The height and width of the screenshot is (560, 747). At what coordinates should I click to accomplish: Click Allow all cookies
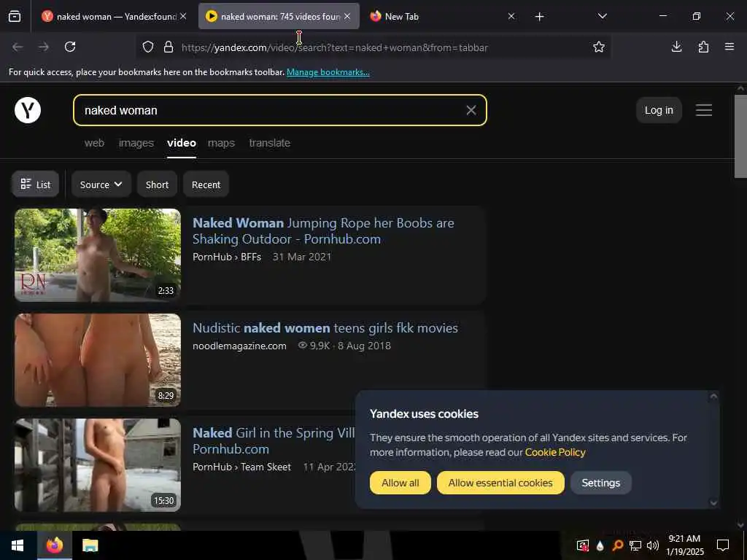pyautogui.click(x=400, y=483)
